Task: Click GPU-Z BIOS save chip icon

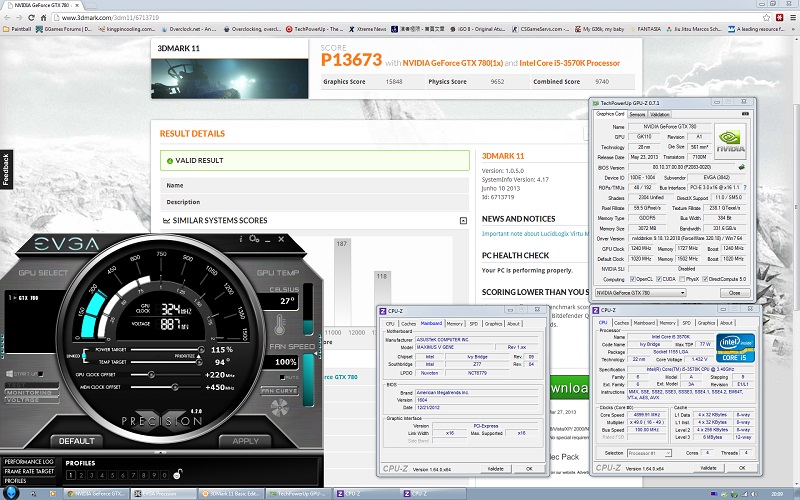Action: pos(741,167)
